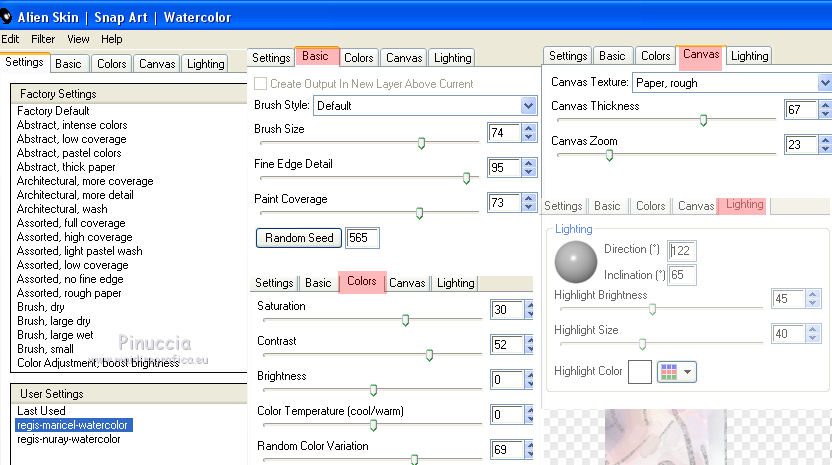
Task: Click the Highlight Size slider handle
Action: click(642, 344)
